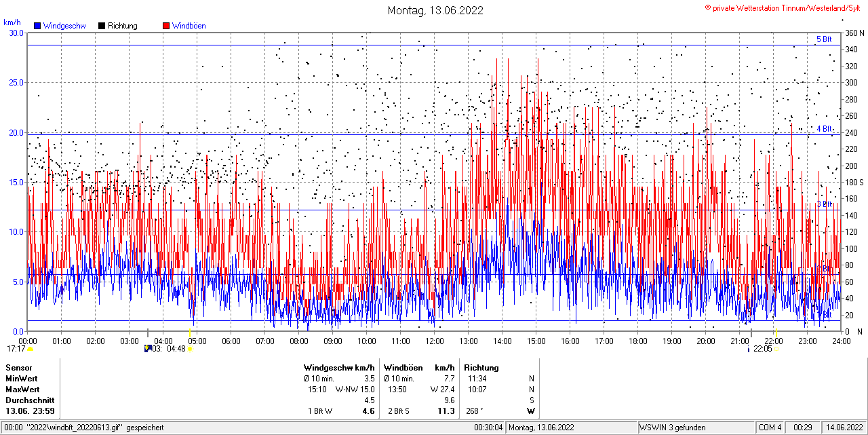Click the 06:00 hour label
868x435 pixels.
pyautogui.click(x=231, y=341)
